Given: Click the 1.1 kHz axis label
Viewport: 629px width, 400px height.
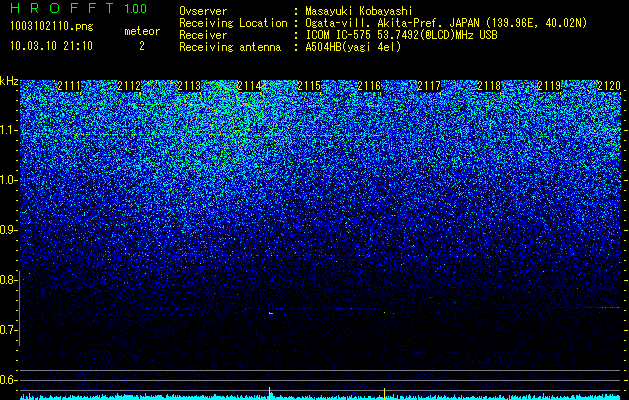Looking at the screenshot, I should tap(8, 130).
